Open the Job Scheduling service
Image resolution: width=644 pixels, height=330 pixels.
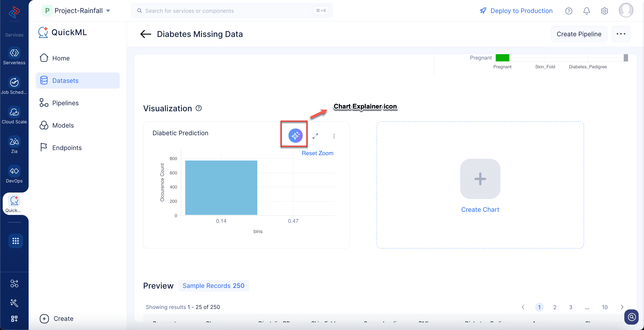coord(14,85)
